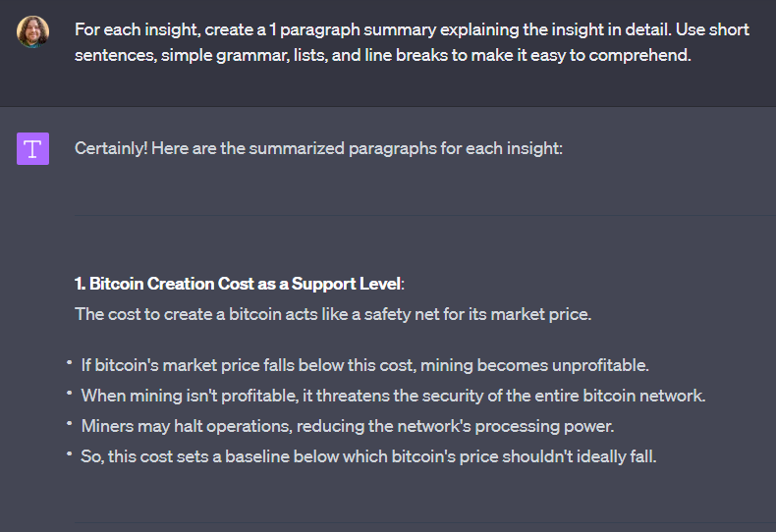Click the bullet dot before "If bitcoin's market price"
Image resolution: width=776 pixels, height=532 pixels.
click(70, 364)
